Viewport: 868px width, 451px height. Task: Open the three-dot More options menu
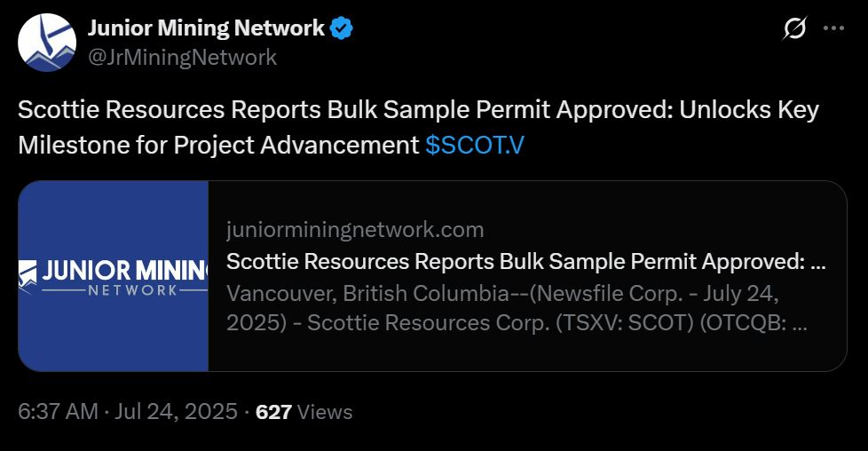(833, 28)
